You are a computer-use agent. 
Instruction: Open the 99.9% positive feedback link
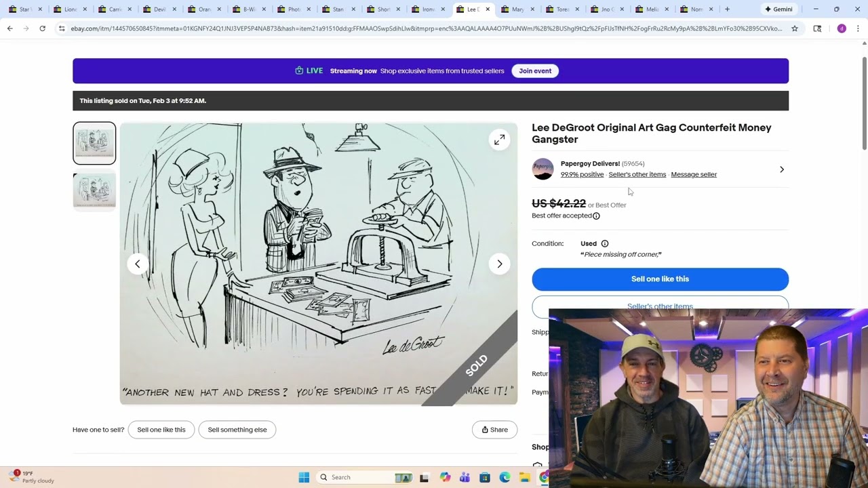click(582, 174)
